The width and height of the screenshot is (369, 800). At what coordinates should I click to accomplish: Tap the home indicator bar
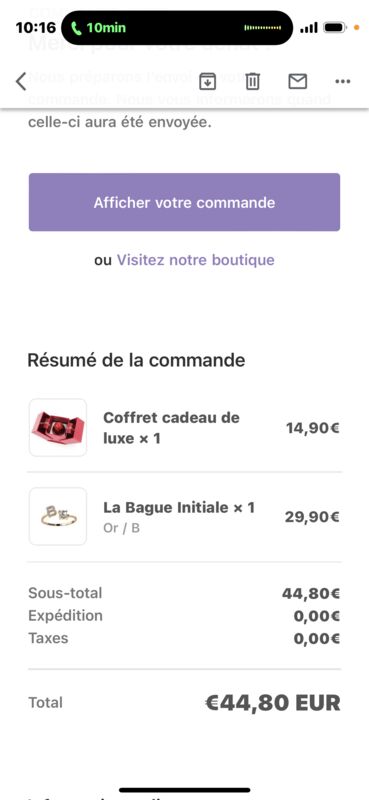[x=185, y=790]
